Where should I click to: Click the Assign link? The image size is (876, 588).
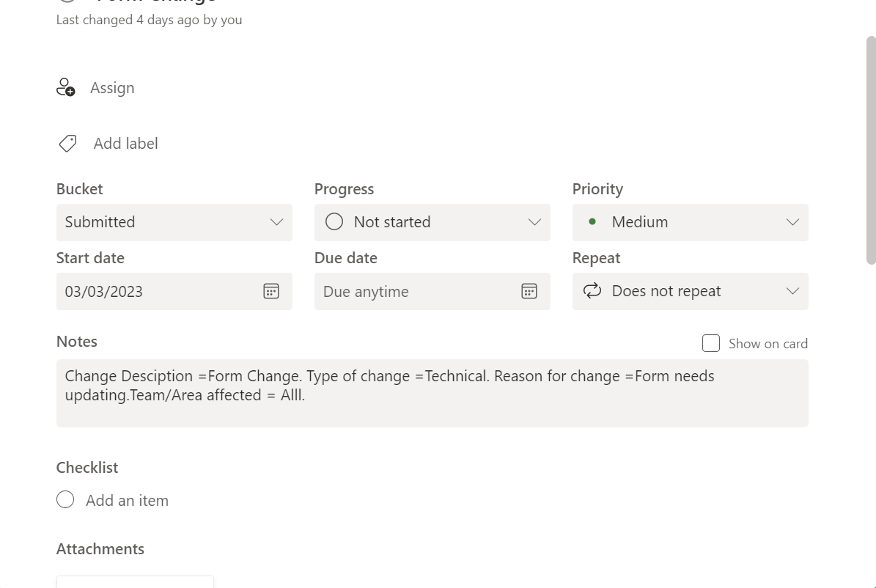coord(111,87)
